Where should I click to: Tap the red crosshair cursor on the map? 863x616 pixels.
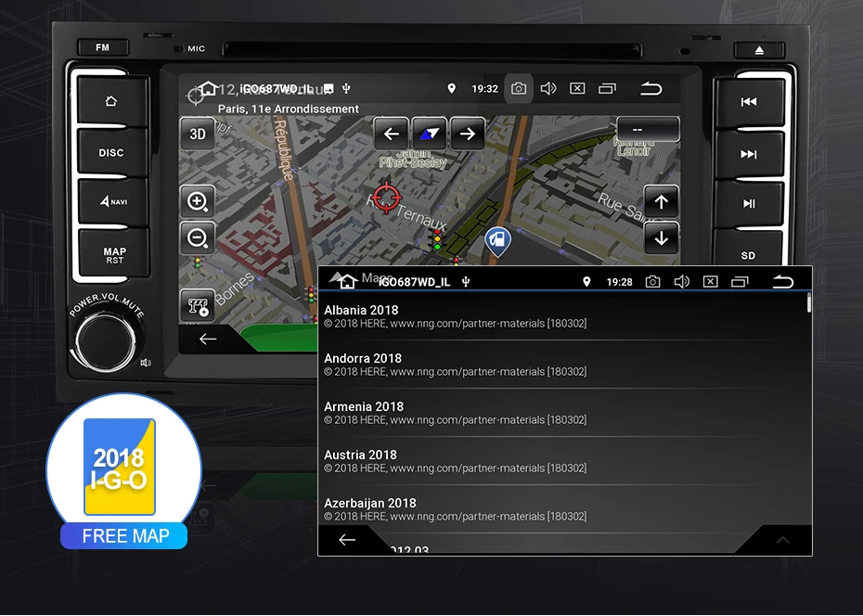[386, 197]
